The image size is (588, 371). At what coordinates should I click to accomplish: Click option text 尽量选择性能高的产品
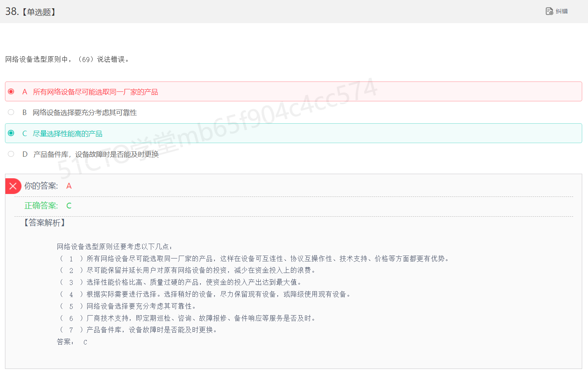[68, 134]
